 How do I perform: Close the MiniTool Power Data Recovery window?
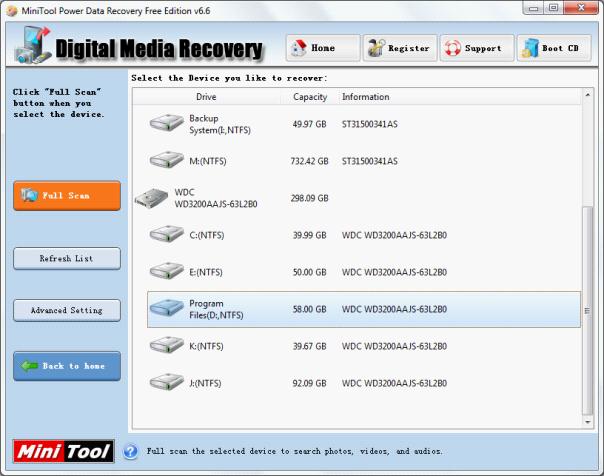coord(581,8)
